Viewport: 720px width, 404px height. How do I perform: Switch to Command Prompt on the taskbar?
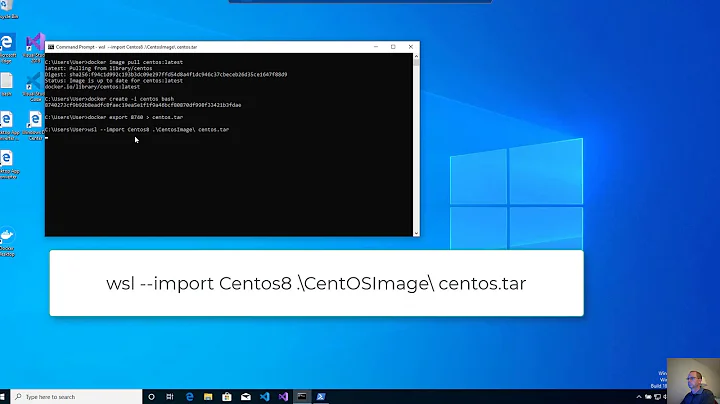302,397
